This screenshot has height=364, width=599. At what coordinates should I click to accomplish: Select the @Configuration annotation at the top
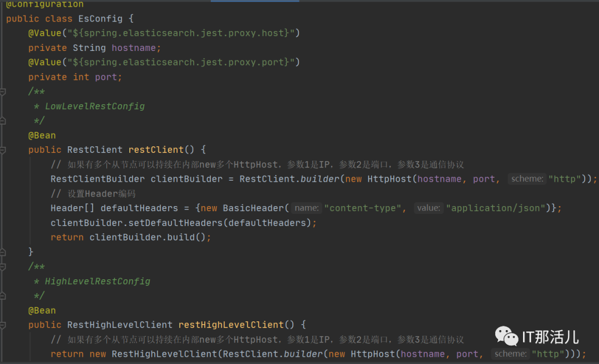(x=44, y=4)
